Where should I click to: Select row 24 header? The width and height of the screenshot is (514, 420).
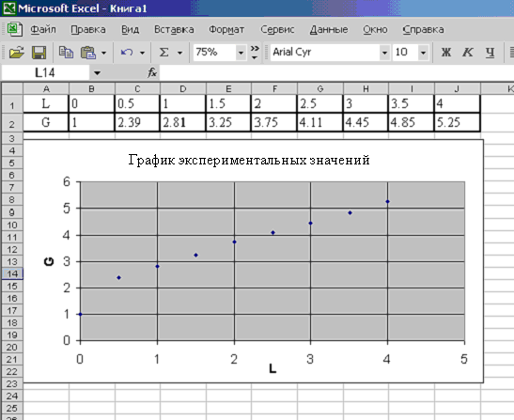12,397
